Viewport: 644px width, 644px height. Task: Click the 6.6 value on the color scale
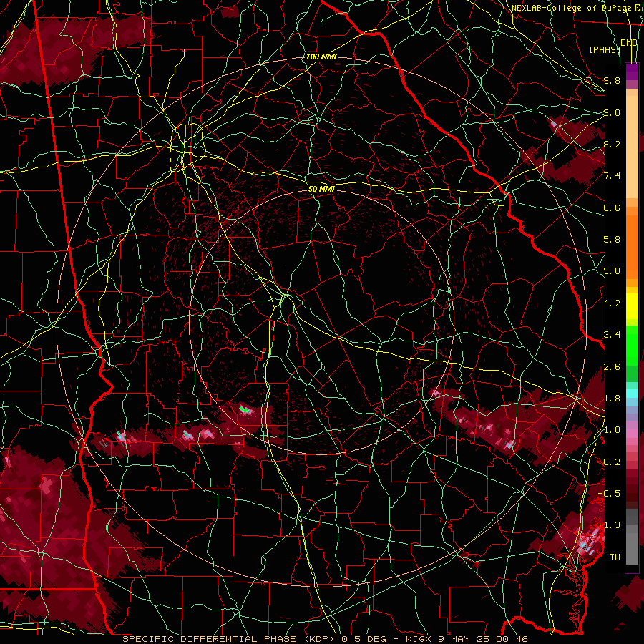click(x=612, y=208)
